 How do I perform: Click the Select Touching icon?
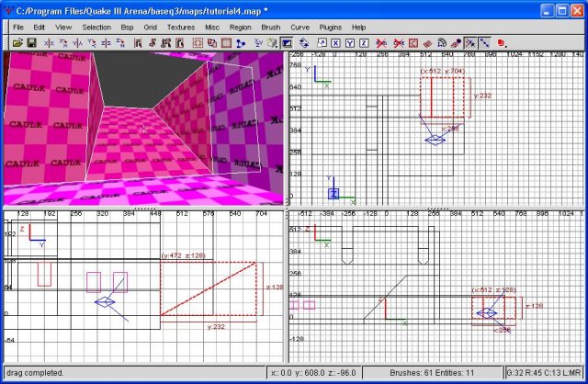tap(152, 43)
